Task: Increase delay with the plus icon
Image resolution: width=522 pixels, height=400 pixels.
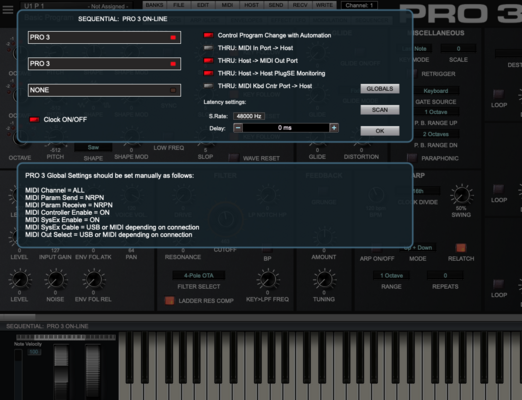Action: (334, 128)
